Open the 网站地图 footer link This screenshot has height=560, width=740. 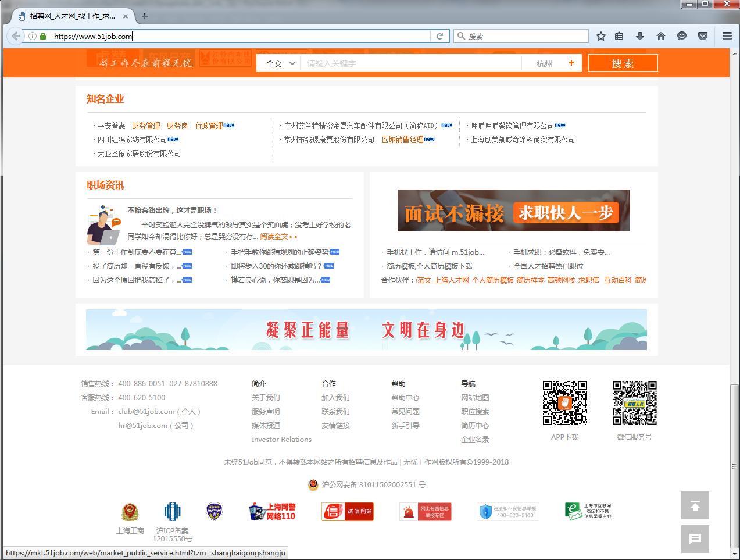[x=475, y=398]
